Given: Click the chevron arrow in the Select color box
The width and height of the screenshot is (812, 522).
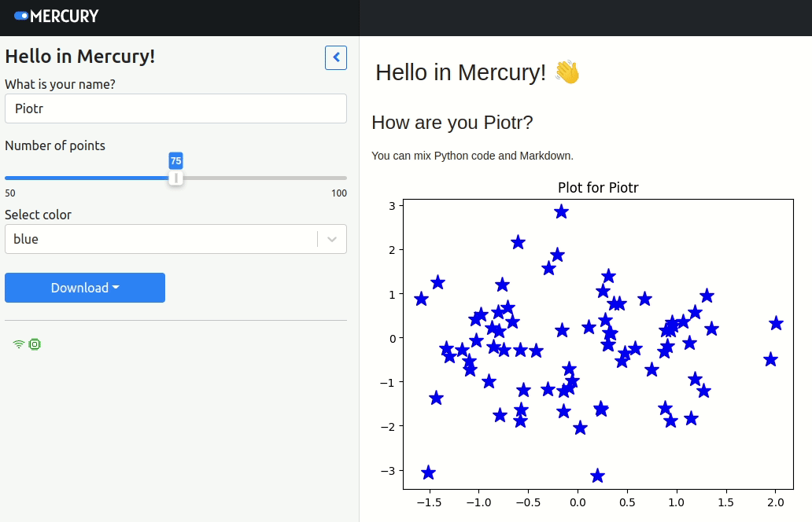Looking at the screenshot, I should (x=331, y=239).
